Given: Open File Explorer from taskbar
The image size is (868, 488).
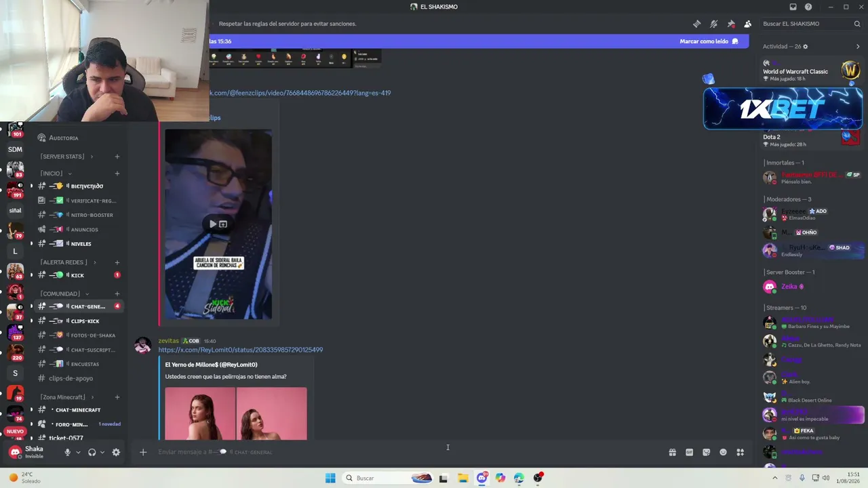Looking at the screenshot, I should tap(462, 478).
